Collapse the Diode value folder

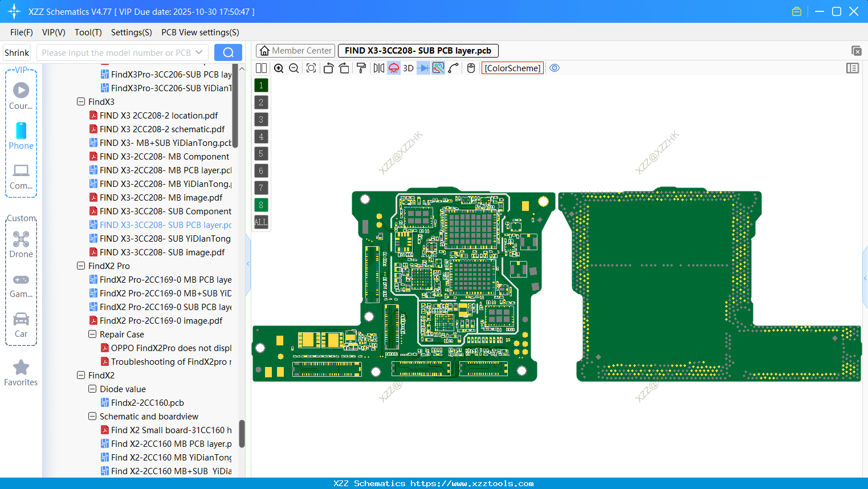coord(92,389)
